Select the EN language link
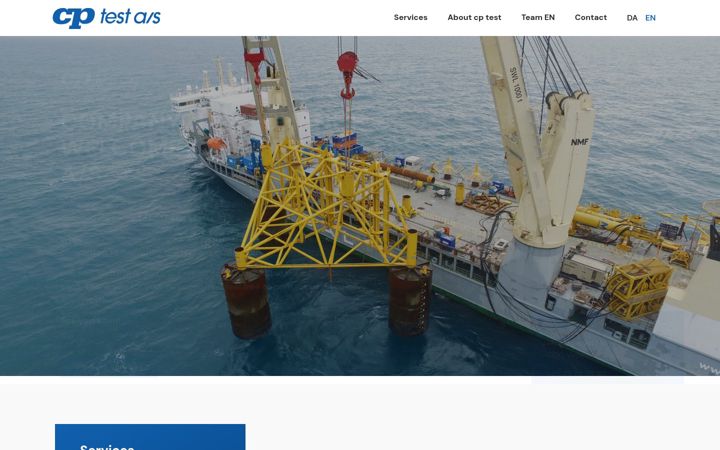 pos(650,18)
